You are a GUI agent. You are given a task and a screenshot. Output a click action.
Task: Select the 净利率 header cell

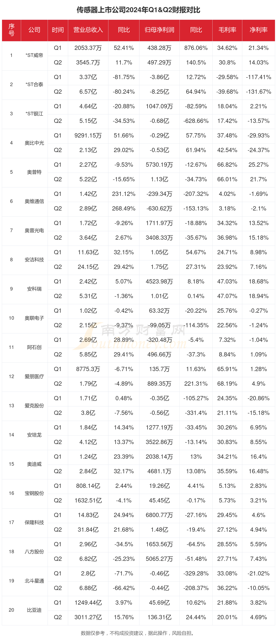(259, 30)
